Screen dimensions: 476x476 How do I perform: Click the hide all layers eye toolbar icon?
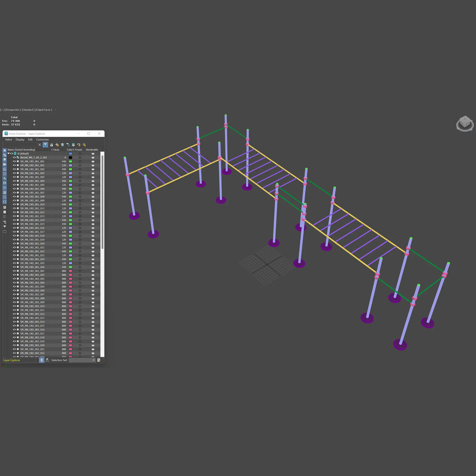[x=79, y=145]
